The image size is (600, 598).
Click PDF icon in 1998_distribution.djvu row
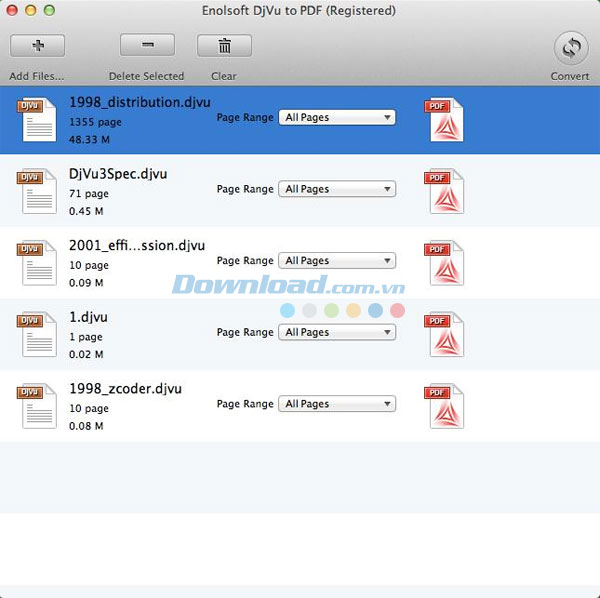pos(444,120)
